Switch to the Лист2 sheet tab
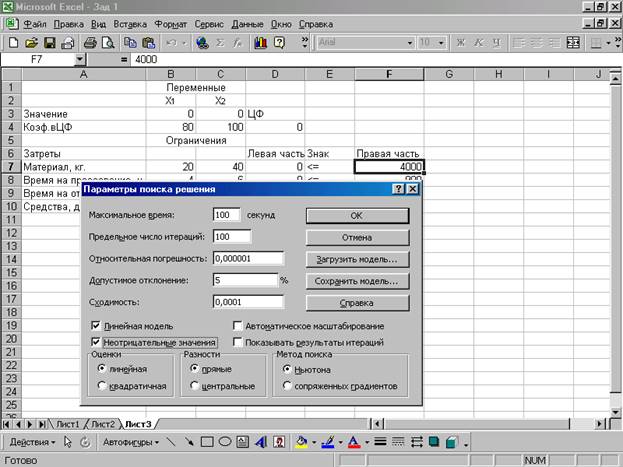Viewport: 623px width, 467px height. 102,424
